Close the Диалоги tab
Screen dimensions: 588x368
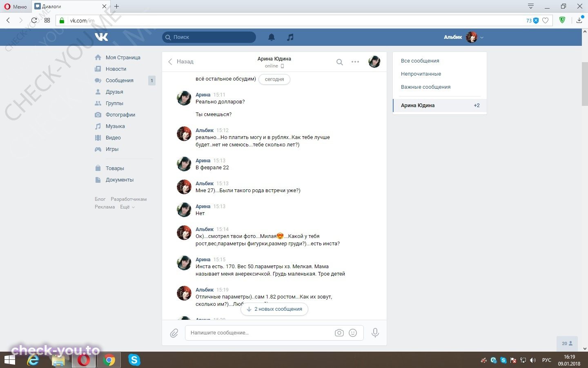104,7
